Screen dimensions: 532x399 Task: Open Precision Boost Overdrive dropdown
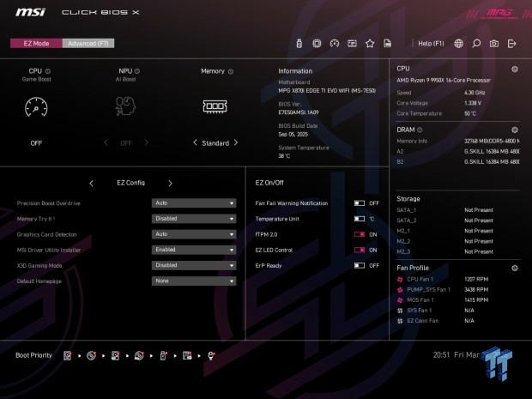[194, 203]
